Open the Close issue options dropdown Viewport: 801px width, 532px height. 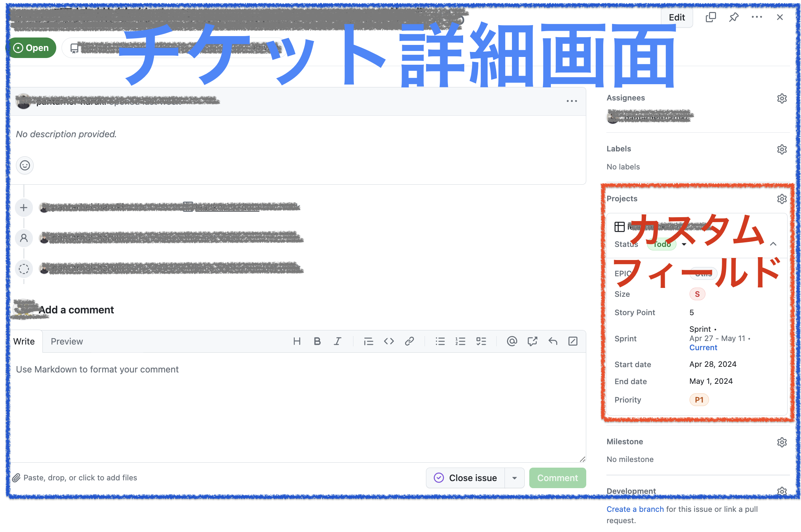pyautogui.click(x=515, y=478)
